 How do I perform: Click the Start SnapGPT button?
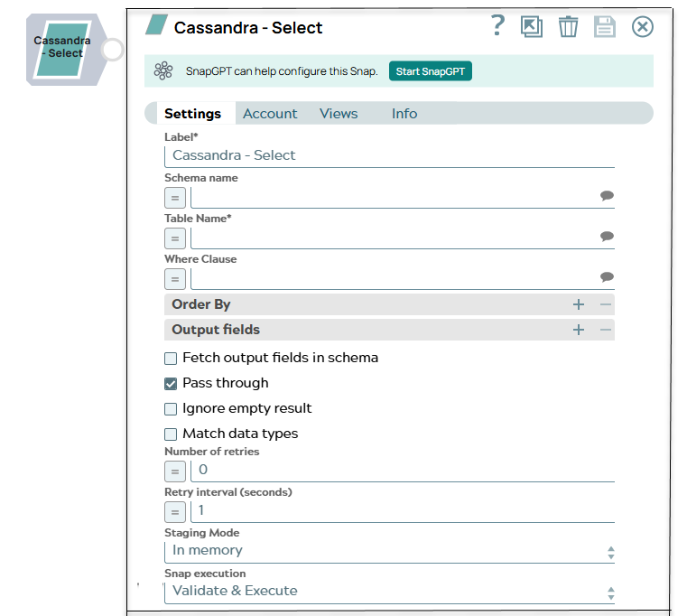(x=431, y=71)
